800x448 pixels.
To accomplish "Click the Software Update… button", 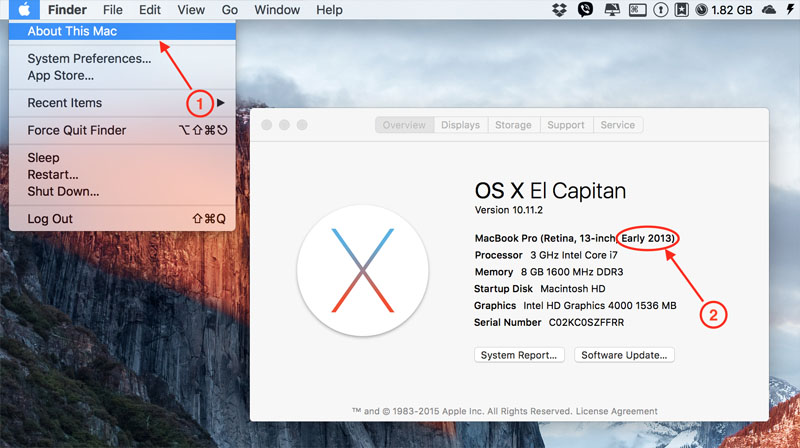I will 624,355.
